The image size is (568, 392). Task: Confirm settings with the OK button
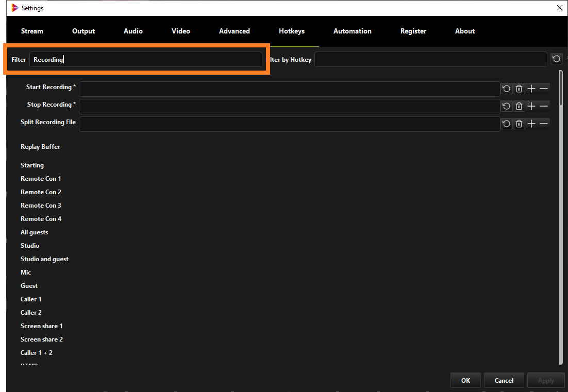point(465,381)
